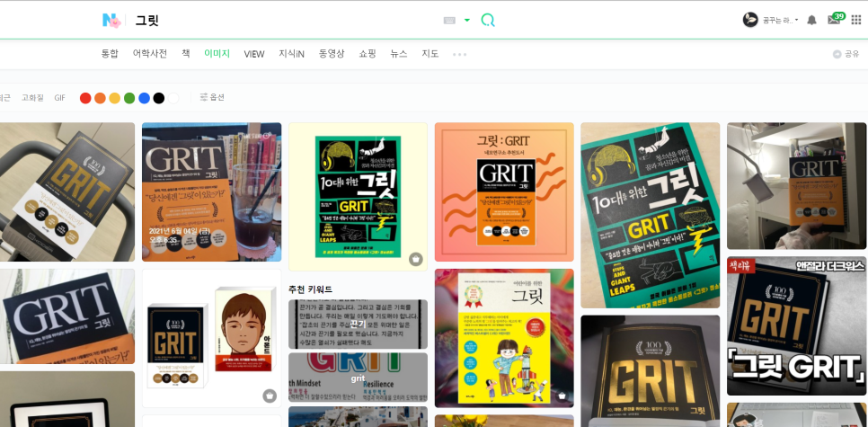Open GRIT book on exercise bike photo
This screenshot has height=427, width=868.
(x=67, y=192)
